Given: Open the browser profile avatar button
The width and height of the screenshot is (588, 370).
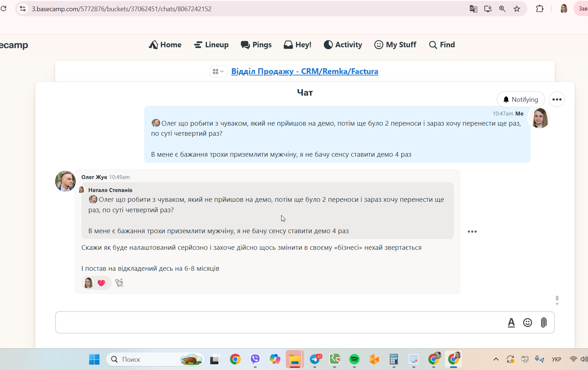Looking at the screenshot, I should pyautogui.click(x=564, y=9).
